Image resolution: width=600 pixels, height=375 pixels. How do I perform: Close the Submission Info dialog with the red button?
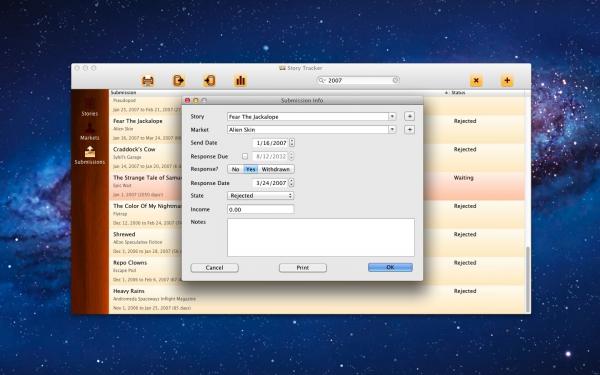coord(188,100)
